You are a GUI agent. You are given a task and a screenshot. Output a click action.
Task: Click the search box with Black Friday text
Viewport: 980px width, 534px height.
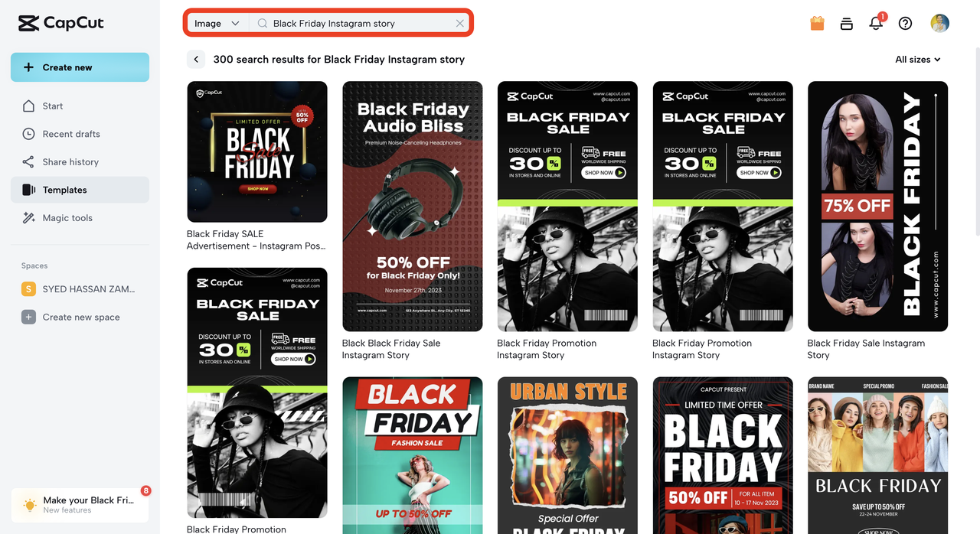(x=356, y=23)
